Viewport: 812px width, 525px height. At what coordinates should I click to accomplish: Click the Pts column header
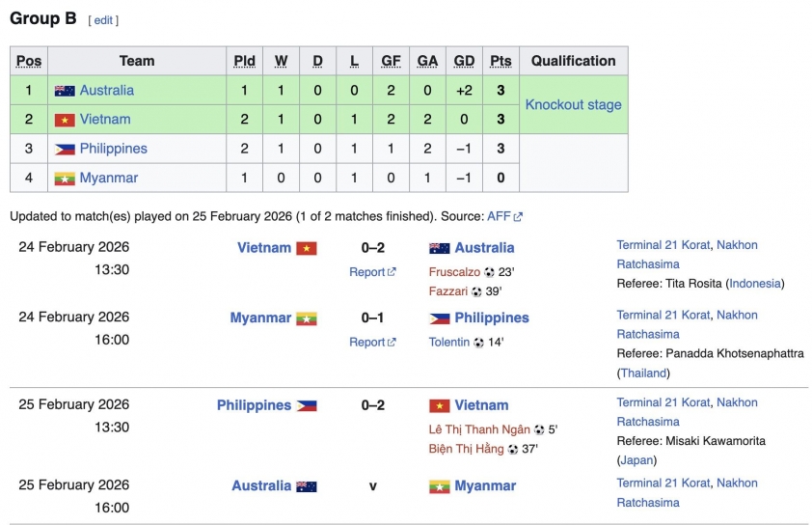pyautogui.click(x=501, y=61)
